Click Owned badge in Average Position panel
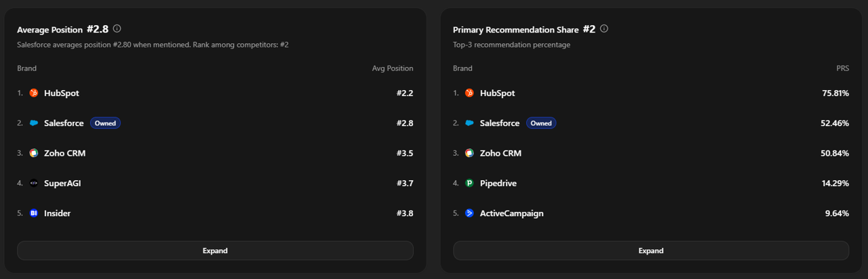The image size is (868, 279). [105, 123]
